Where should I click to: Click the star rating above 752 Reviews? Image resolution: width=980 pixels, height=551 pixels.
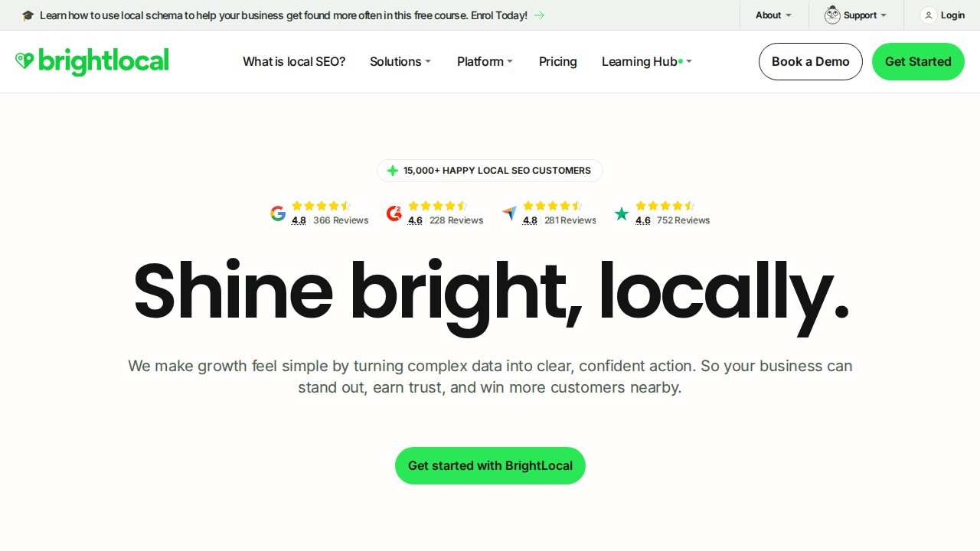click(665, 206)
